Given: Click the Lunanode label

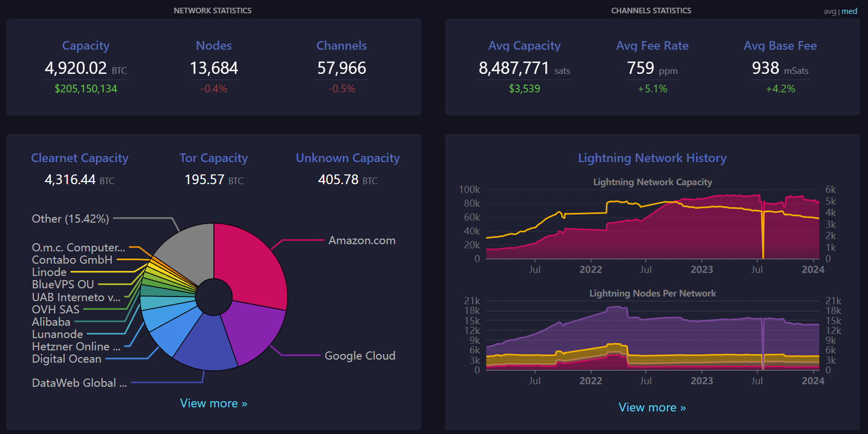Looking at the screenshot, I should click(57, 334).
